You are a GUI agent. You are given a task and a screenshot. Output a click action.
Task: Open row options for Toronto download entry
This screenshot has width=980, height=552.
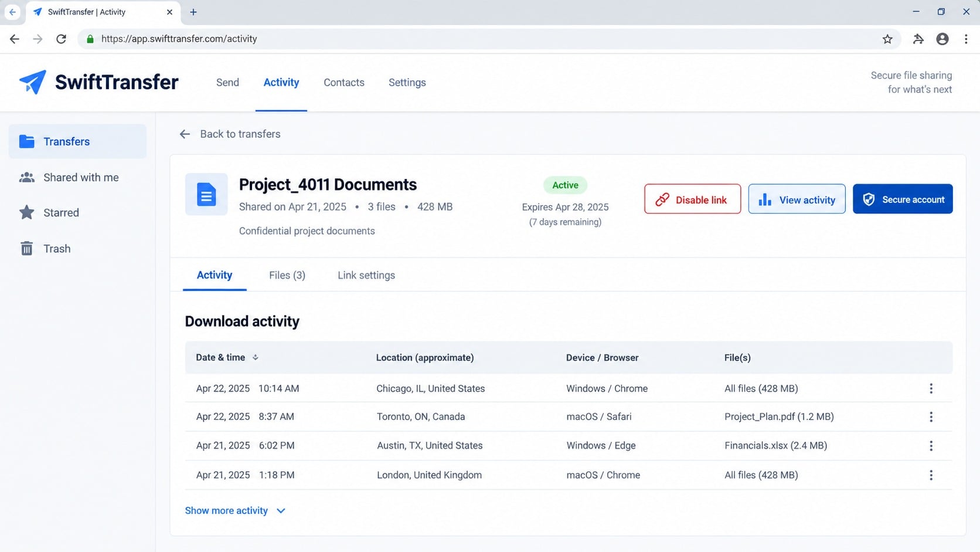(x=931, y=416)
